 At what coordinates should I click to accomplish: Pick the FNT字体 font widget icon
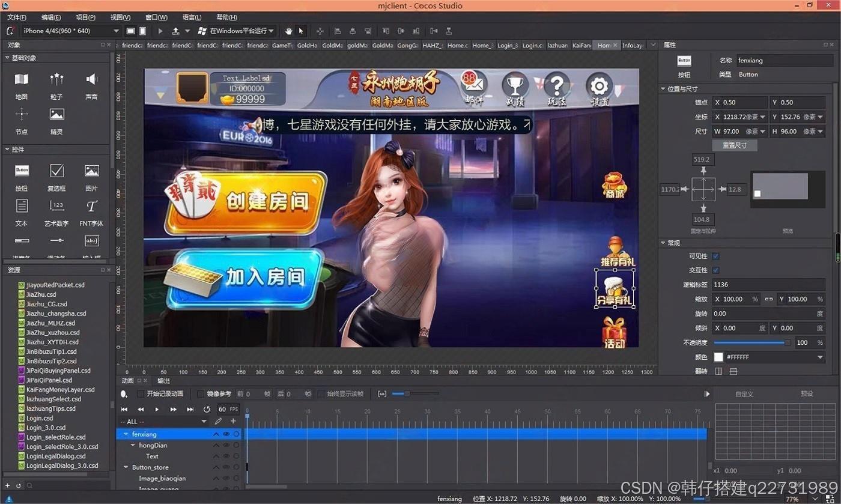click(91, 206)
